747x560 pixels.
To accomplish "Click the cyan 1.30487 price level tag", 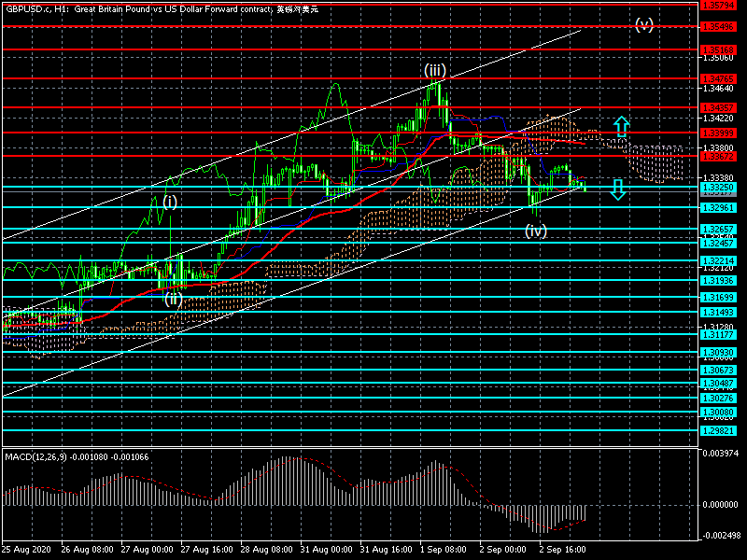I will point(718,384).
